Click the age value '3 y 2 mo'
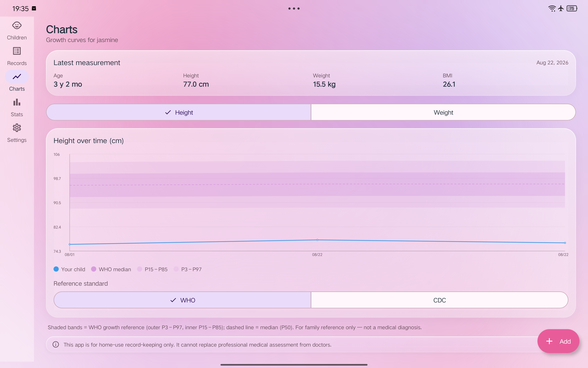The width and height of the screenshot is (588, 368). click(x=68, y=84)
